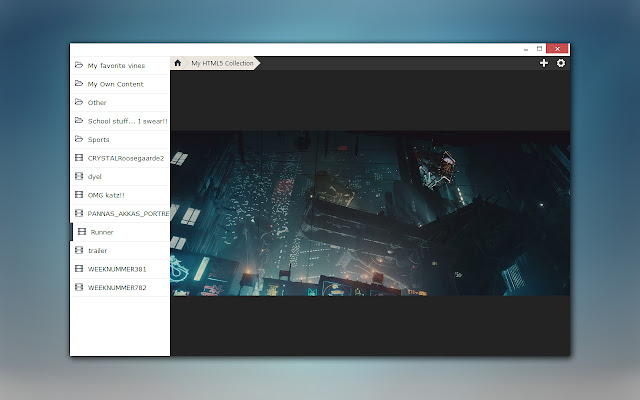Click the video frame in the player
Screen dimensions: 640x400
370,213
